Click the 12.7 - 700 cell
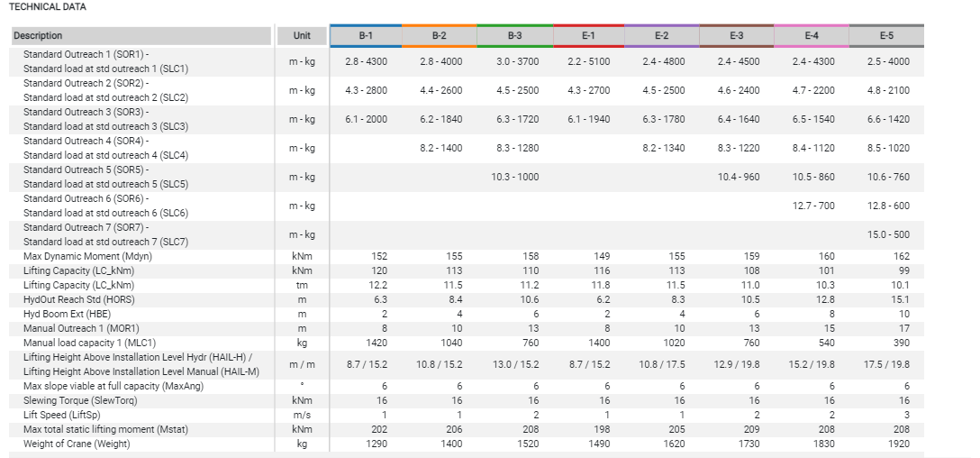This screenshot has width=980, height=458. pos(813,206)
